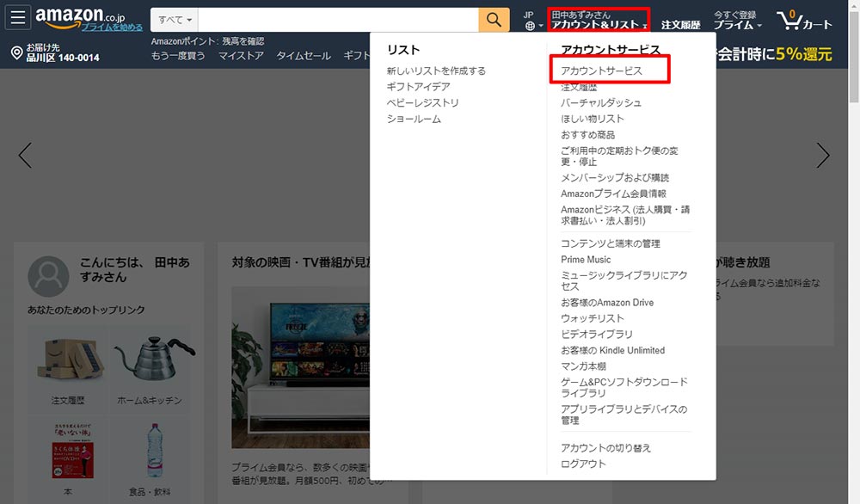Expand the プライム dropdown in header

coord(737,21)
